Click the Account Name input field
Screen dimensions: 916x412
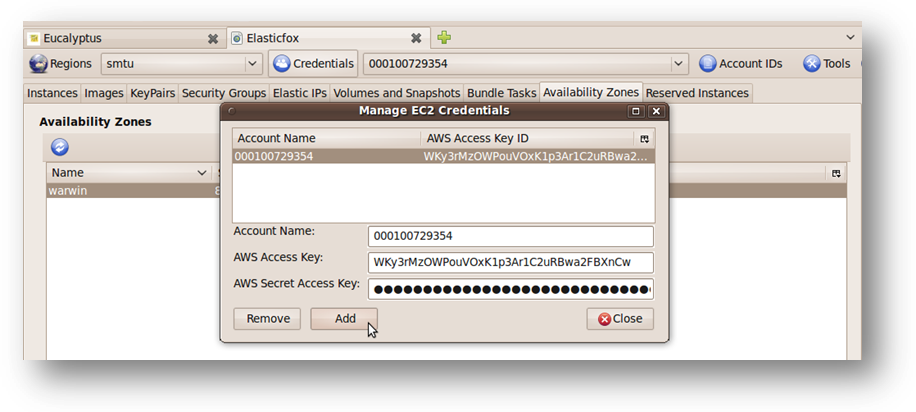click(511, 237)
